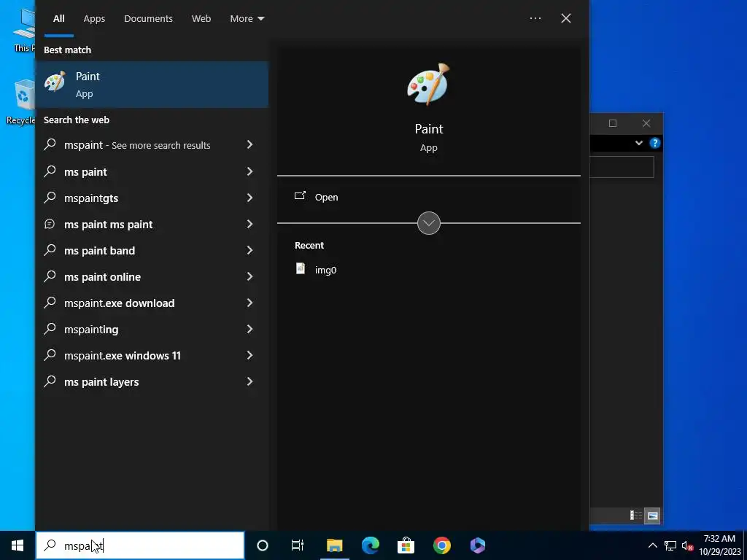Select the All search tab
Viewport: 747px width, 560px height.
tap(58, 18)
